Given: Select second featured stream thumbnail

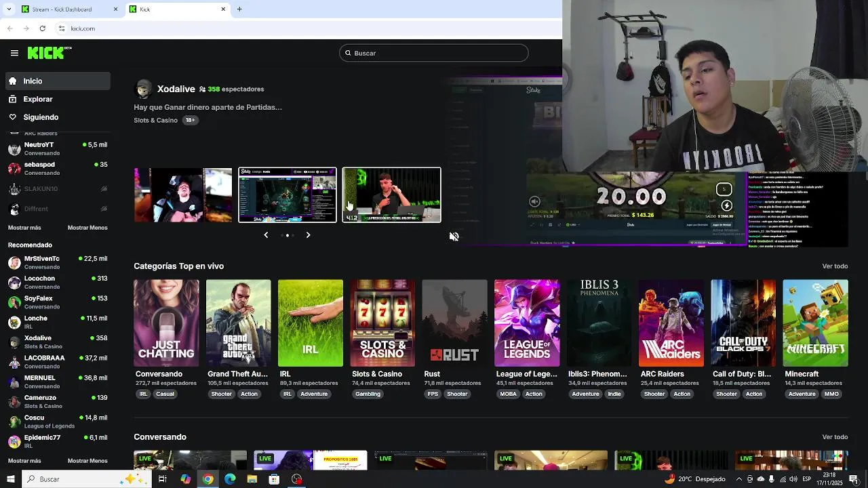Looking at the screenshot, I should point(288,195).
